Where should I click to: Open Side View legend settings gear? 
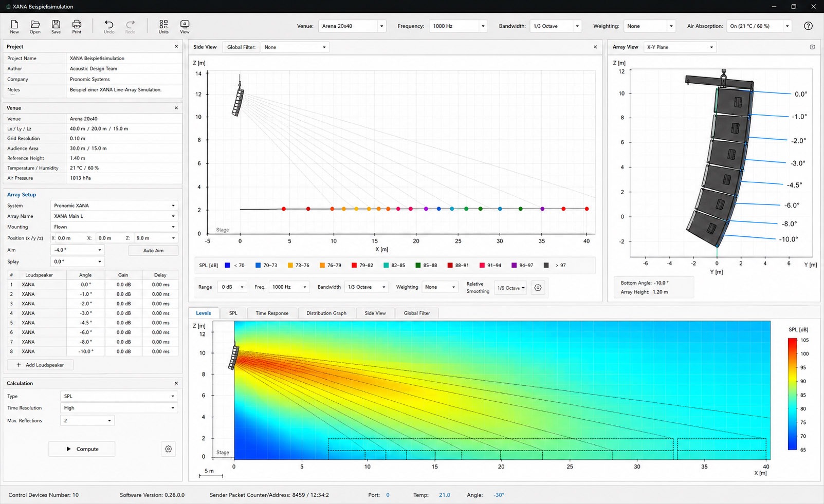tap(538, 288)
